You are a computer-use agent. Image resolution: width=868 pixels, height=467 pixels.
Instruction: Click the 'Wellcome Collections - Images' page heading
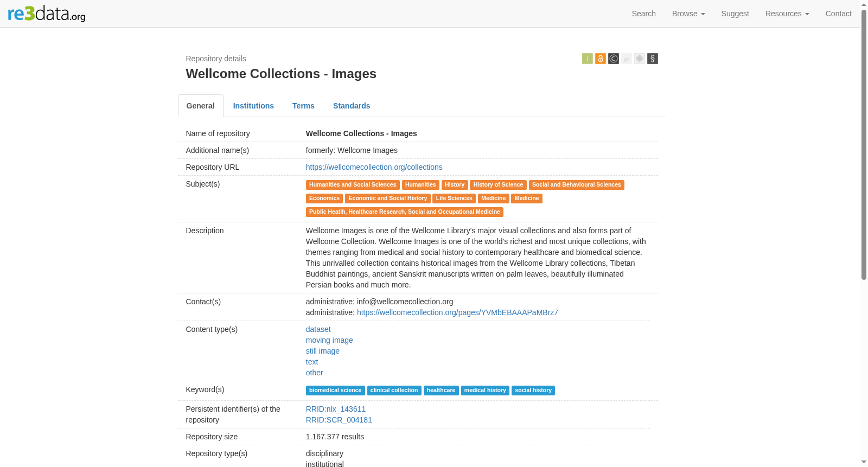pyautogui.click(x=281, y=74)
